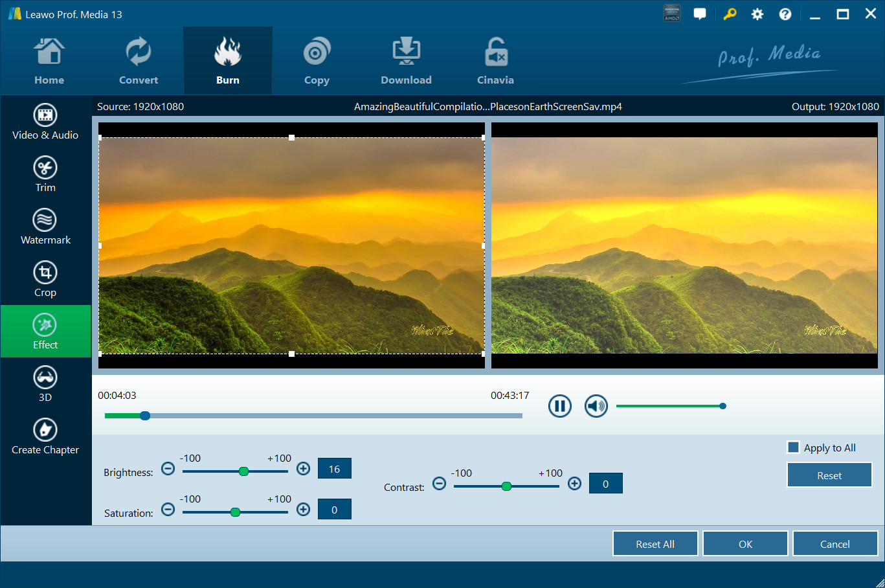The width and height of the screenshot is (885, 588).
Task: Switch to the 3D effect panel
Action: [x=45, y=384]
